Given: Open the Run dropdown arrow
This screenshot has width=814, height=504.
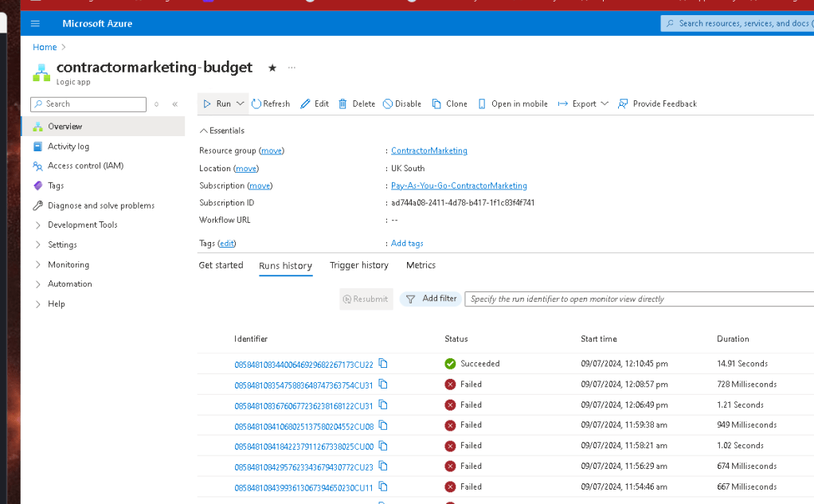Looking at the screenshot, I should coord(241,104).
